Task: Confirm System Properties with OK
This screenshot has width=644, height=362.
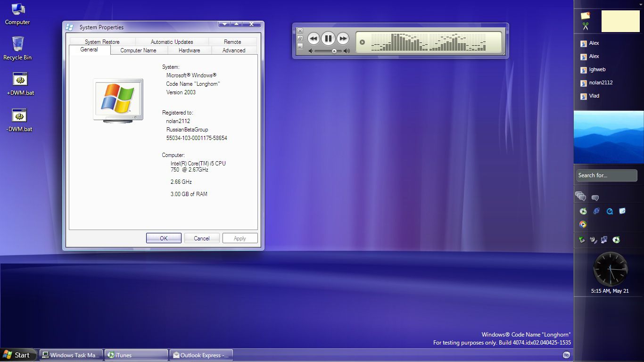Action: (x=164, y=238)
